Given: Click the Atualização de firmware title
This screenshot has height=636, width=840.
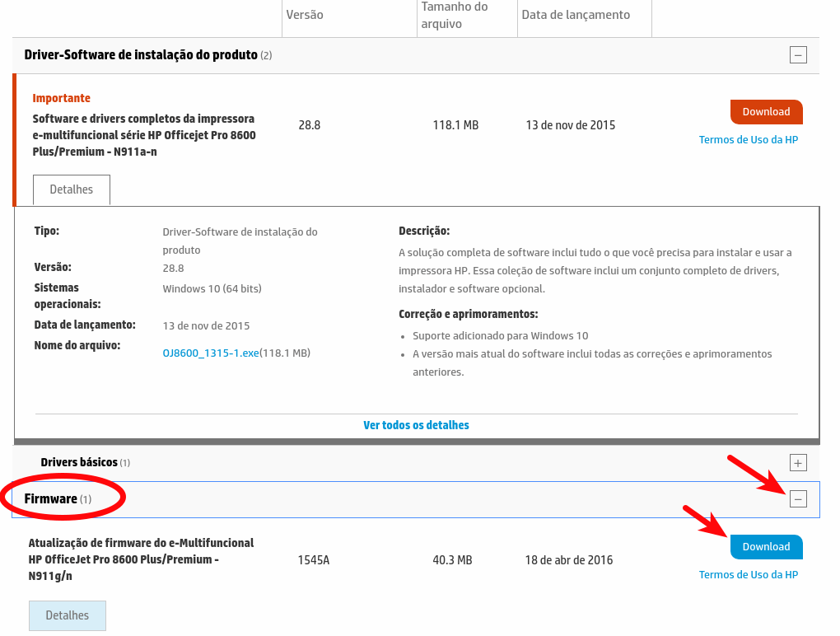Looking at the screenshot, I should pyautogui.click(x=141, y=559).
